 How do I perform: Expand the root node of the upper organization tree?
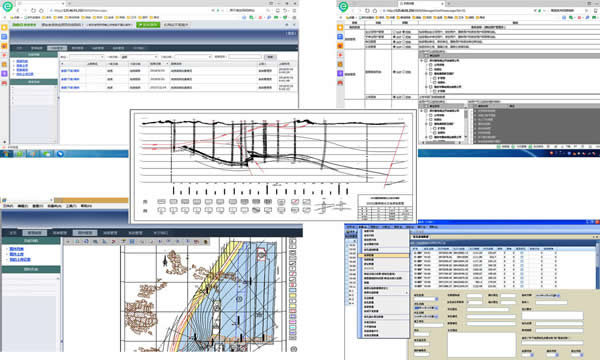click(422, 60)
